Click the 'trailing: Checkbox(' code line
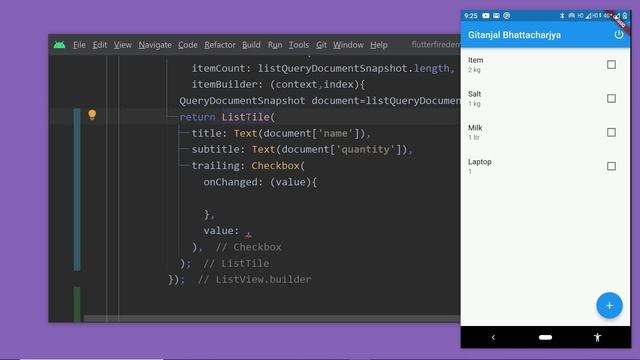Image resolution: width=640 pixels, height=360 pixels. point(248,166)
